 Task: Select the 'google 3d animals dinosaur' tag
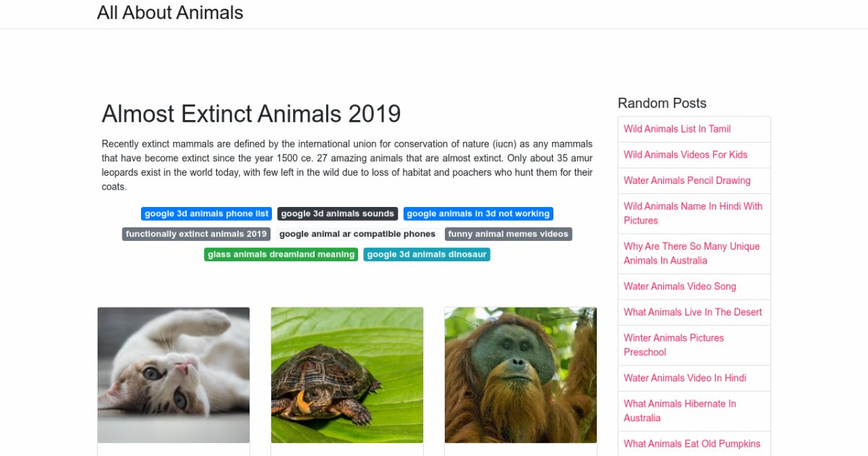click(x=427, y=254)
